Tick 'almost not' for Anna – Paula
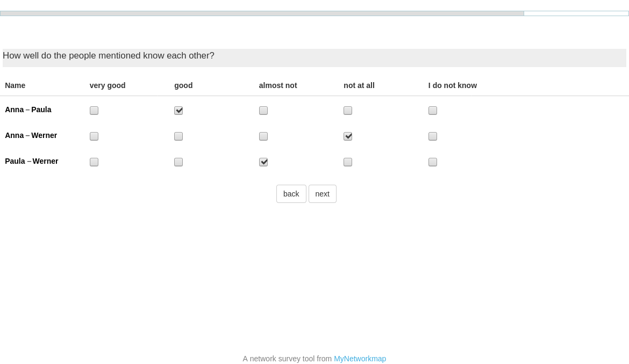This screenshot has width=629, height=364. click(x=263, y=111)
